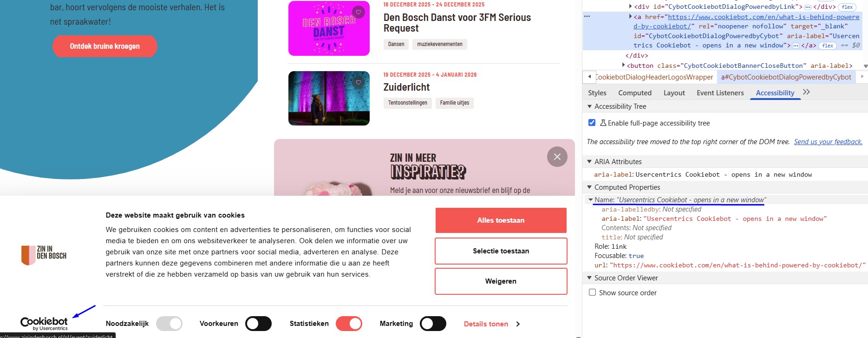This screenshot has height=338, width=868.
Task: Open ellipsis actions on selected DOM node
Action: point(587,16)
